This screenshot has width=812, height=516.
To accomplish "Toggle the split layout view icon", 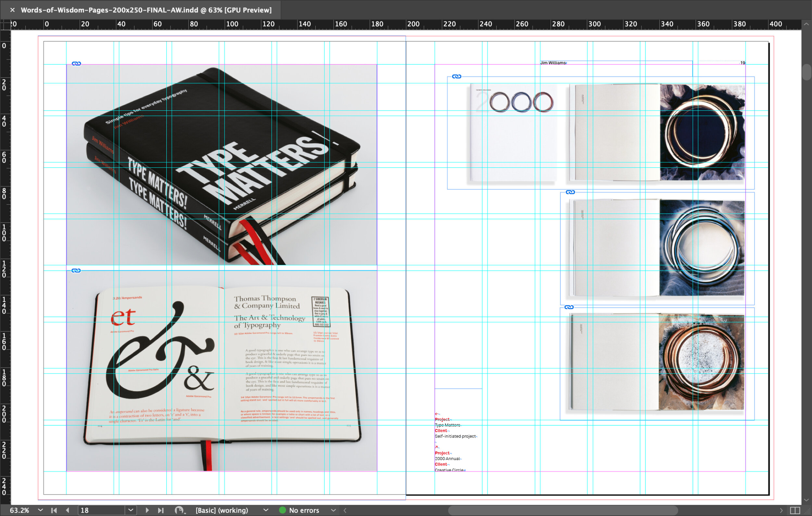I will [x=795, y=510].
